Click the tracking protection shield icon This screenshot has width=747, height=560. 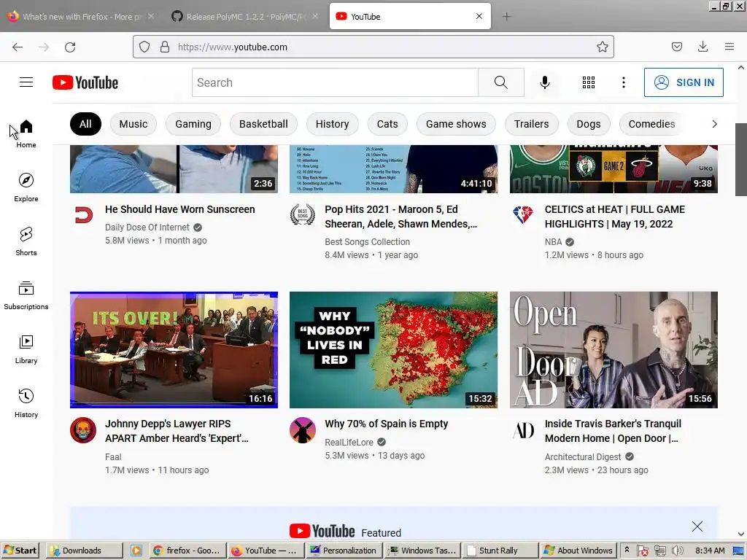click(144, 47)
